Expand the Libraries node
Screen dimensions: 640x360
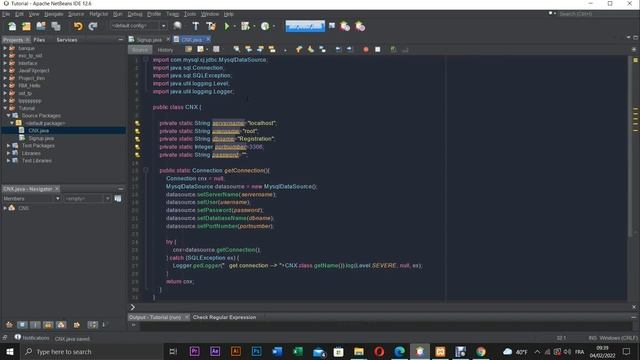8,153
